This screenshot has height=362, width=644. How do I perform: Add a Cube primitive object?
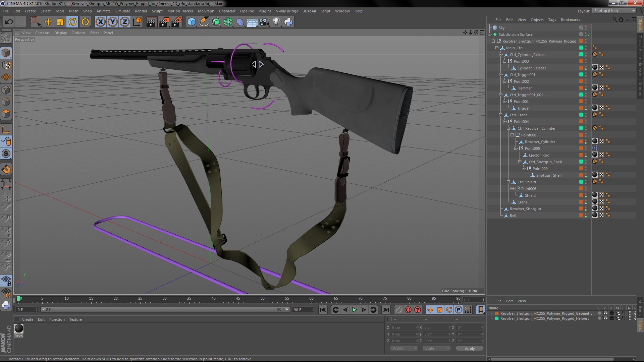click(x=192, y=22)
